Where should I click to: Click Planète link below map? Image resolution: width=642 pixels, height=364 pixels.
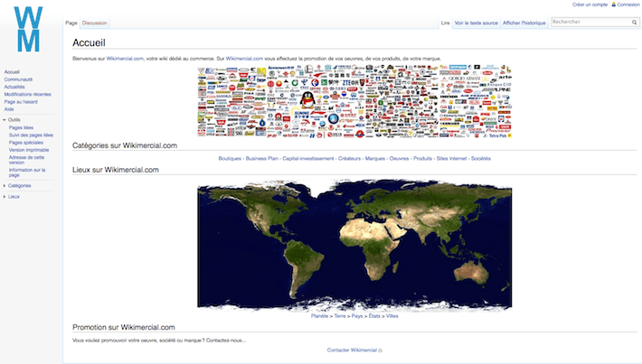(319, 316)
